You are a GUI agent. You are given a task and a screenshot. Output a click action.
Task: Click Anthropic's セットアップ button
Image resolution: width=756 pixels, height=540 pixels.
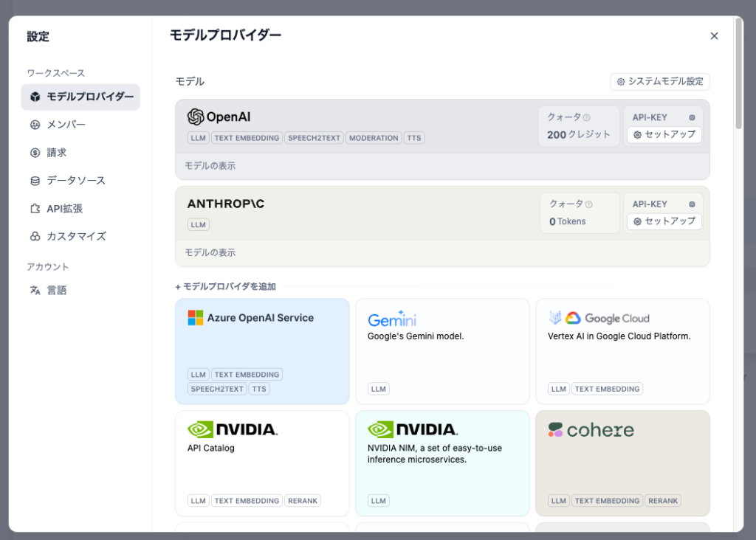[x=664, y=221]
